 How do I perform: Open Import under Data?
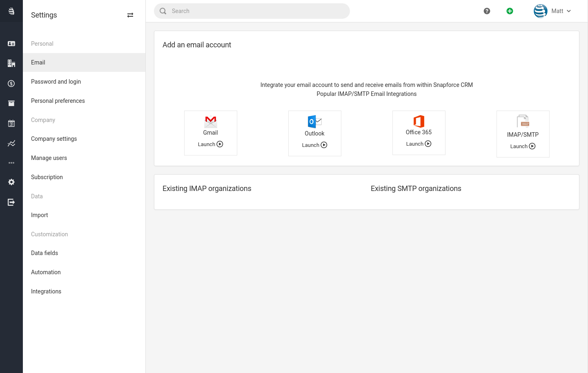point(84,215)
